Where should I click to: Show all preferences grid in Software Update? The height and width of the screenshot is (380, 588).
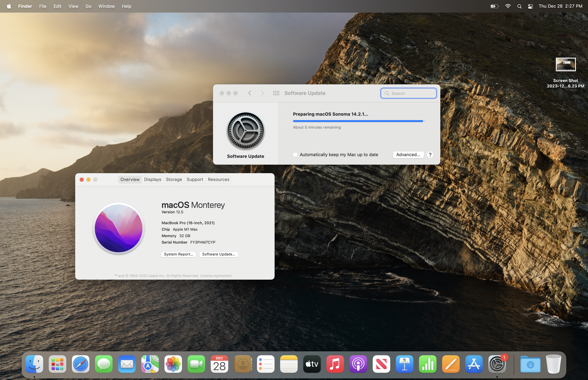276,93
